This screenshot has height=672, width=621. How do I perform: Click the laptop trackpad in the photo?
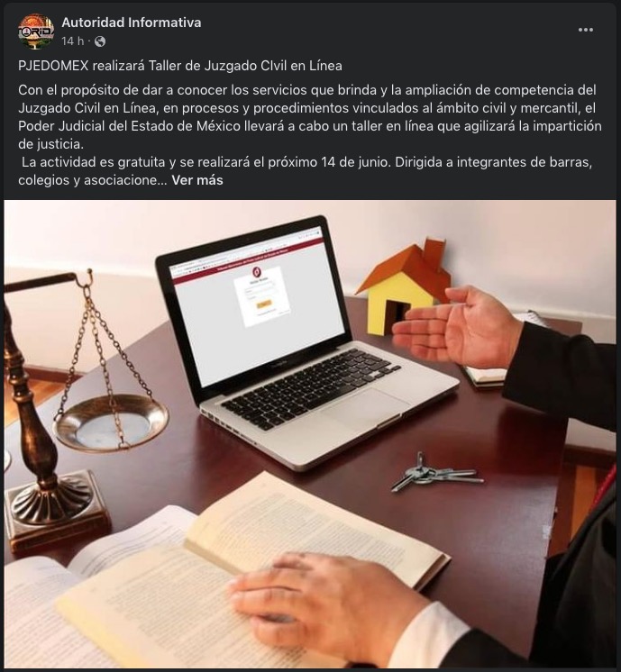366,410
